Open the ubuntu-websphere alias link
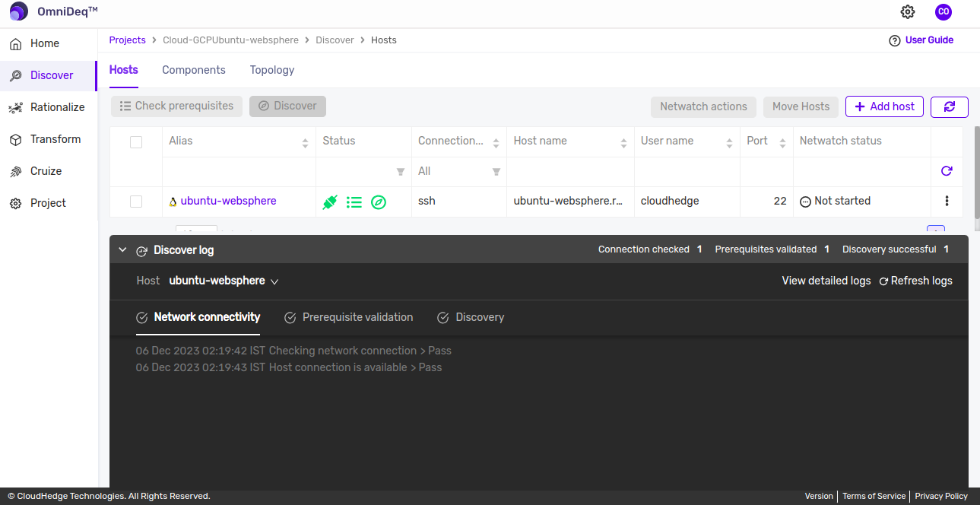Viewport: 980px width, 505px height. [228, 202]
